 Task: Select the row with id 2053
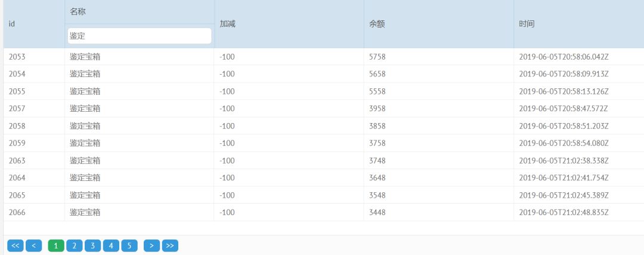tap(17, 57)
